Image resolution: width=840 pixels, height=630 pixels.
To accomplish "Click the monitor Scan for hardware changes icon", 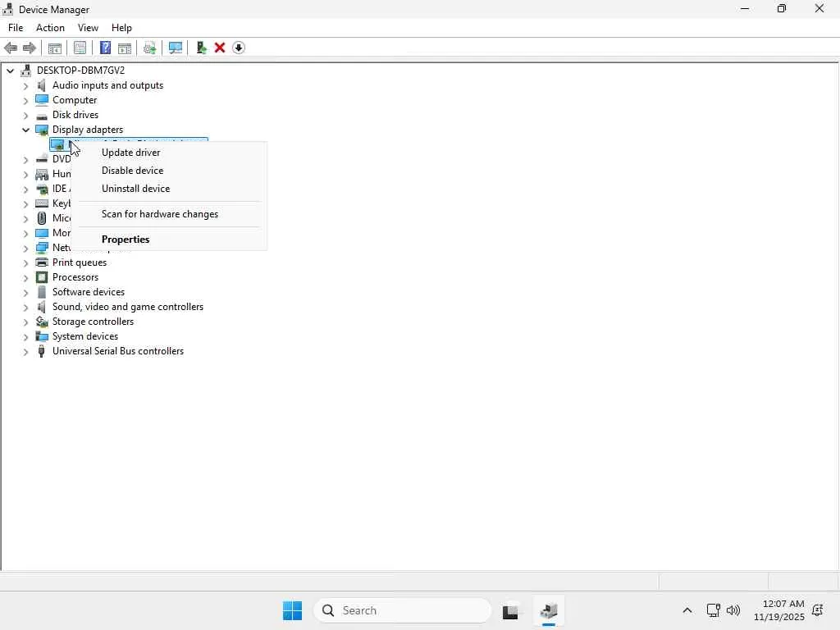I will [x=176, y=48].
